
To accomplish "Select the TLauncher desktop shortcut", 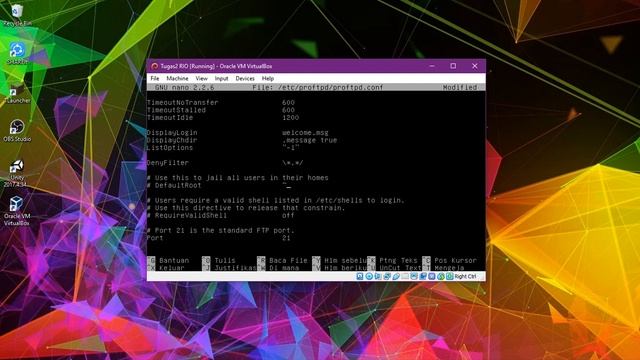I will click(x=17, y=93).
